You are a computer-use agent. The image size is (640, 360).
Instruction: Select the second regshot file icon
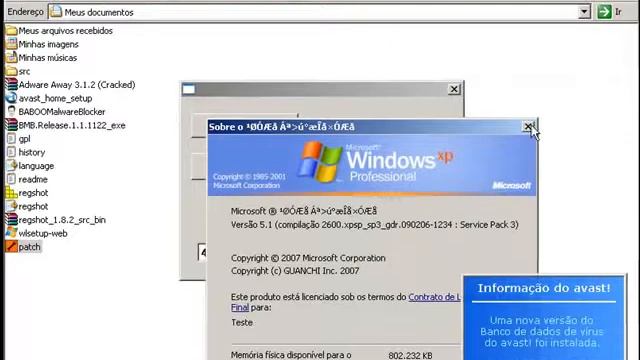(x=11, y=206)
